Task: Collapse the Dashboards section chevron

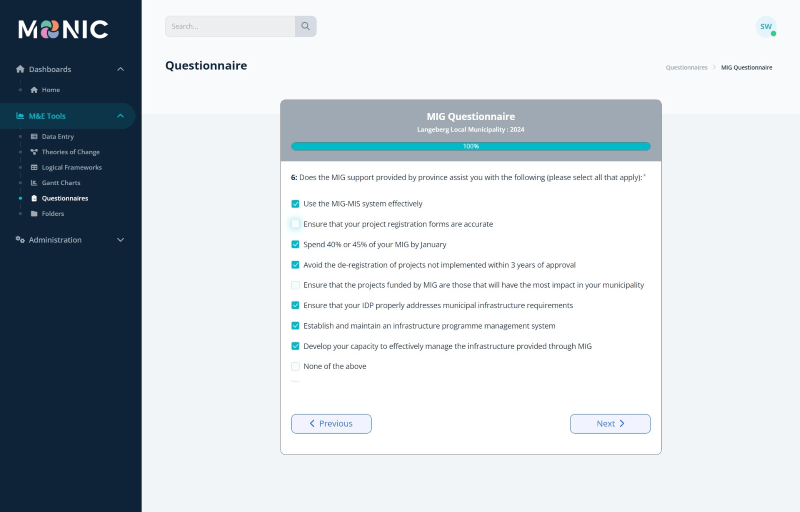Action: 120,69
